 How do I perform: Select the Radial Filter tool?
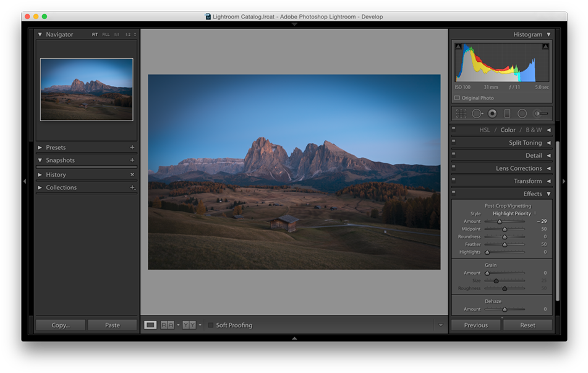(522, 113)
